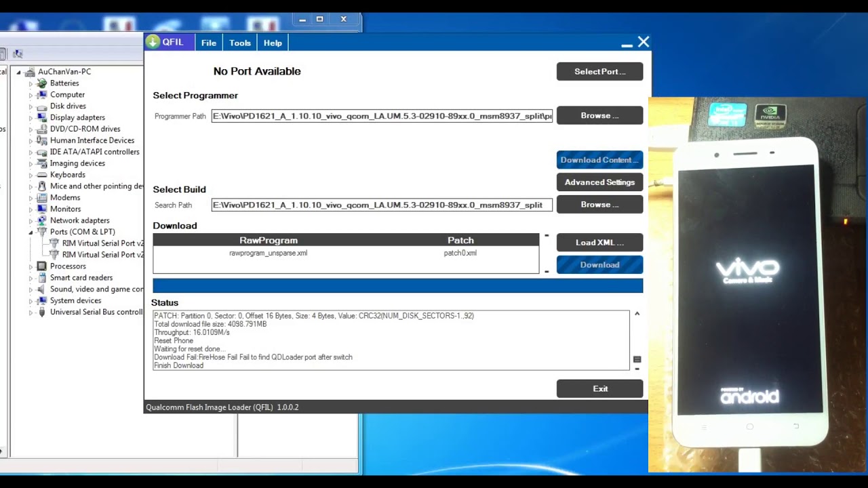Select the Monitors label in Device Manager
This screenshot has height=488, width=868.
(65, 209)
